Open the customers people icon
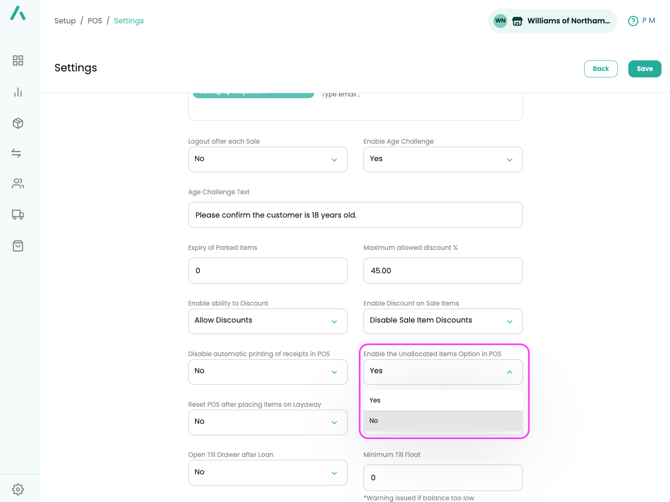Viewport: 670px width, 502px height. [x=18, y=184]
